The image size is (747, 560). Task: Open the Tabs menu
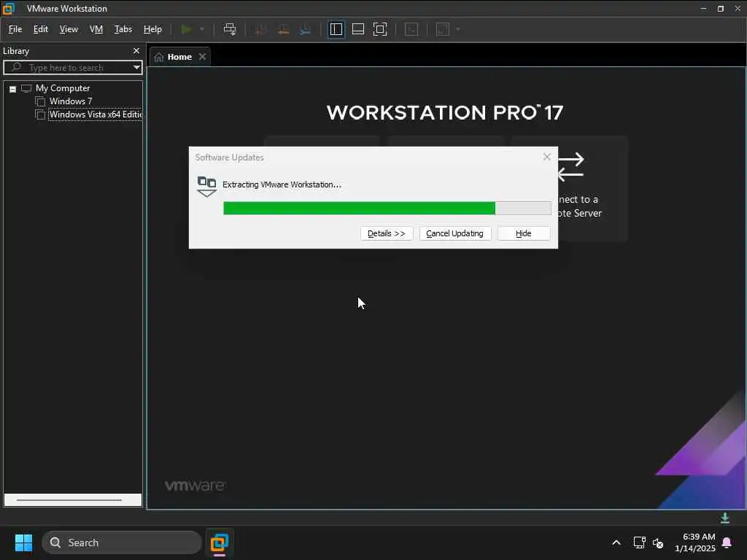(x=123, y=29)
